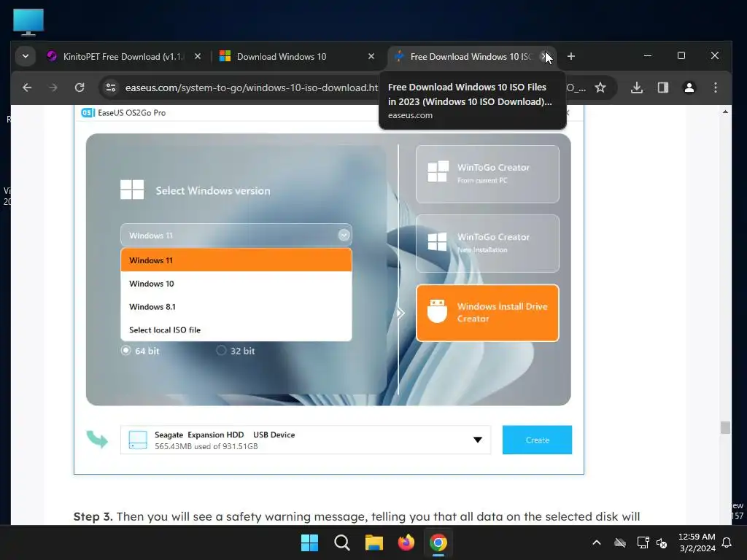Switch to the KinitoPET Free Download tab

pyautogui.click(x=123, y=57)
